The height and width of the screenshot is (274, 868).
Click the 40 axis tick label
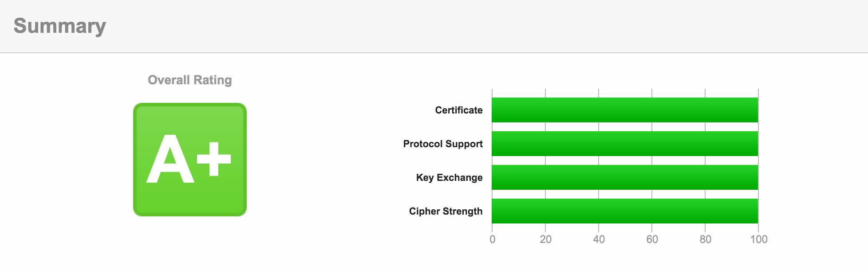tap(599, 239)
